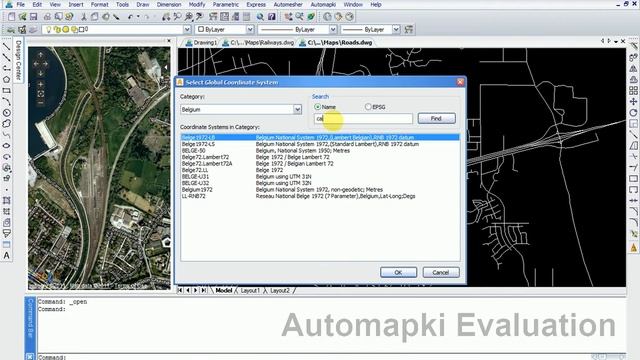Select the Text tool (A icon)
This screenshot has height=360, width=640.
[7, 256]
